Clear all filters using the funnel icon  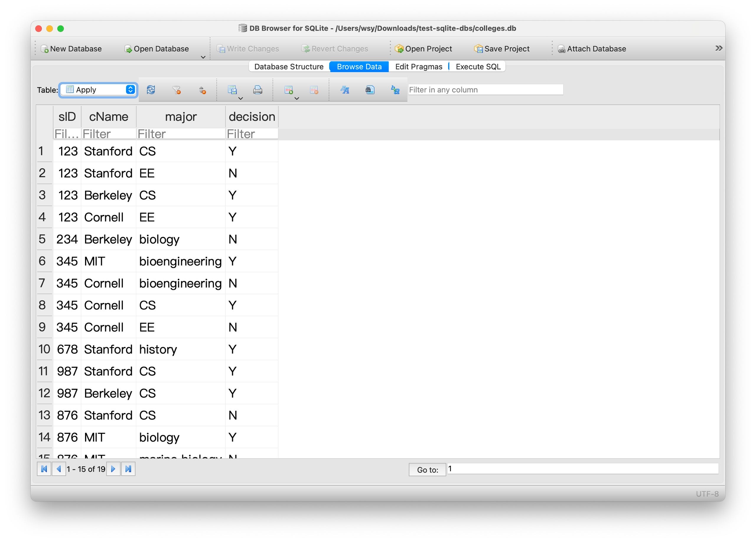[x=176, y=90]
